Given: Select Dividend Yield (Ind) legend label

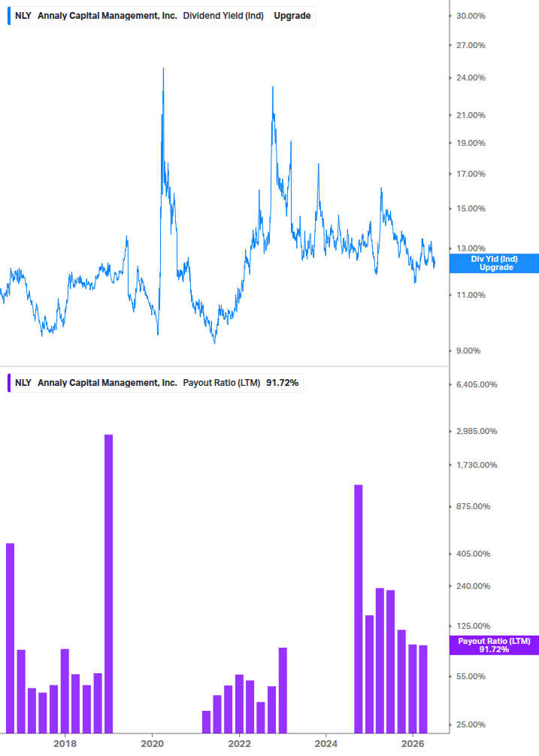Looking at the screenshot, I should pyautogui.click(x=223, y=16).
